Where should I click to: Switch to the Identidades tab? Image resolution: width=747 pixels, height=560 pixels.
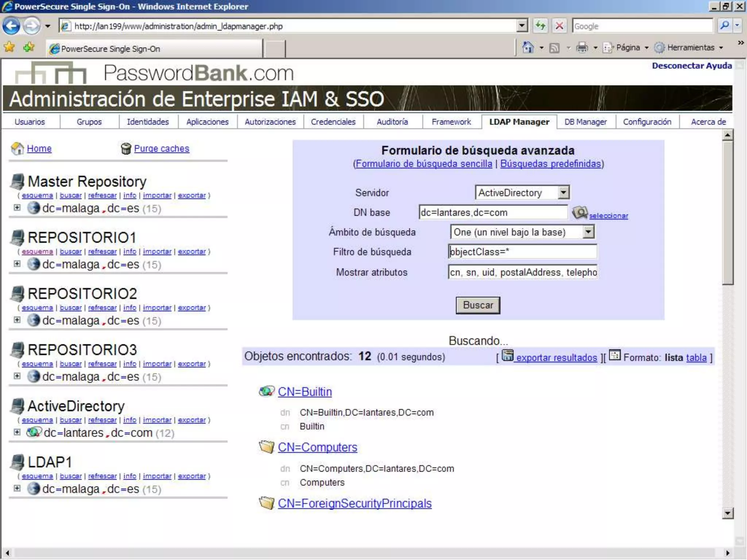[148, 122]
